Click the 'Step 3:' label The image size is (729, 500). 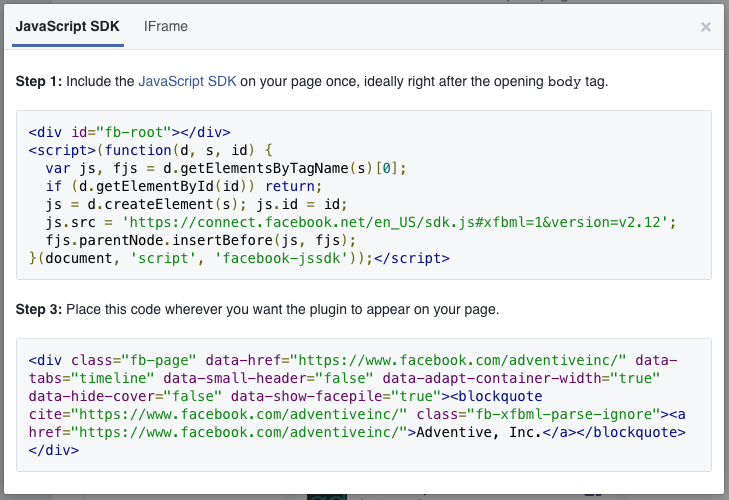39,309
